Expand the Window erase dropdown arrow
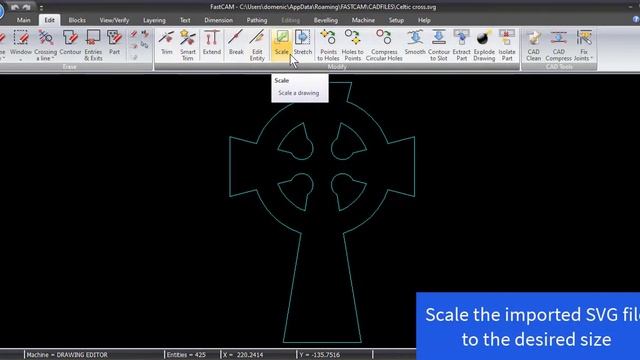This screenshot has width=640, height=360. click(21, 60)
